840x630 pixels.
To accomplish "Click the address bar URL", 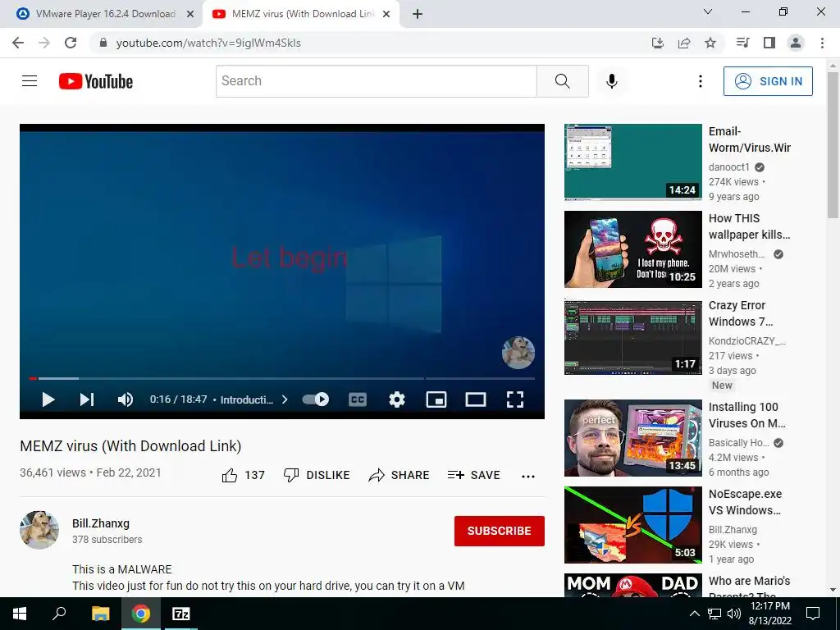I will [208, 43].
